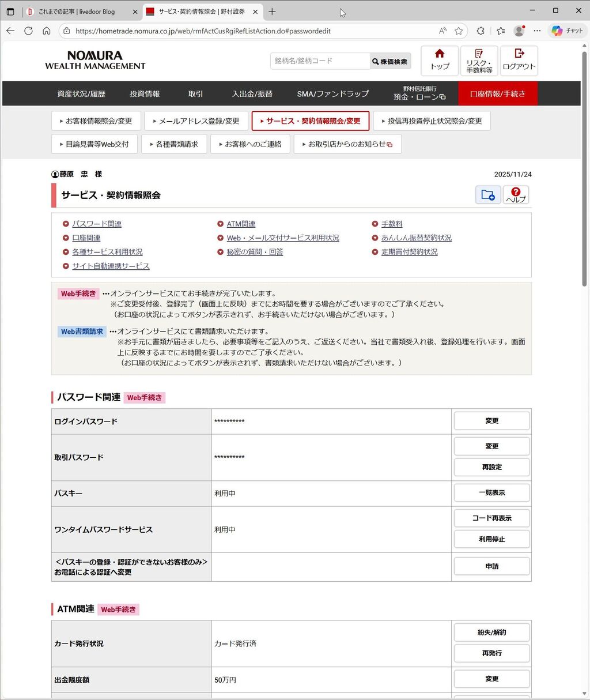Open the 資産状況/履歴 menu
This screenshot has width=590, height=700.
[81, 93]
